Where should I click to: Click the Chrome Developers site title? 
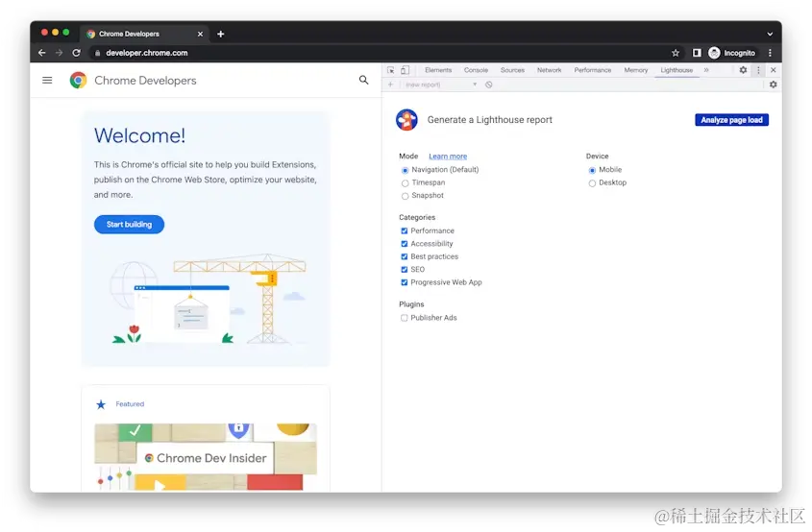tap(145, 81)
